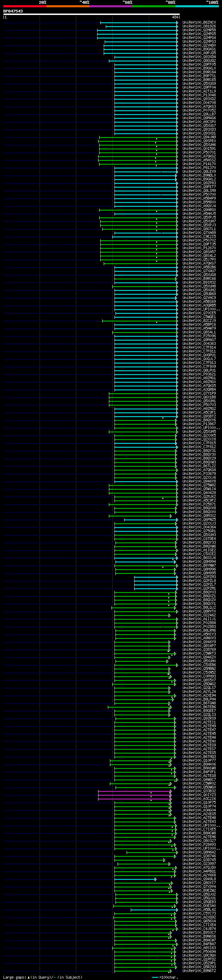This screenshot has width=222, height=980.
Task: Select hit label UniRef100_P28493
Action: coord(199,844)
